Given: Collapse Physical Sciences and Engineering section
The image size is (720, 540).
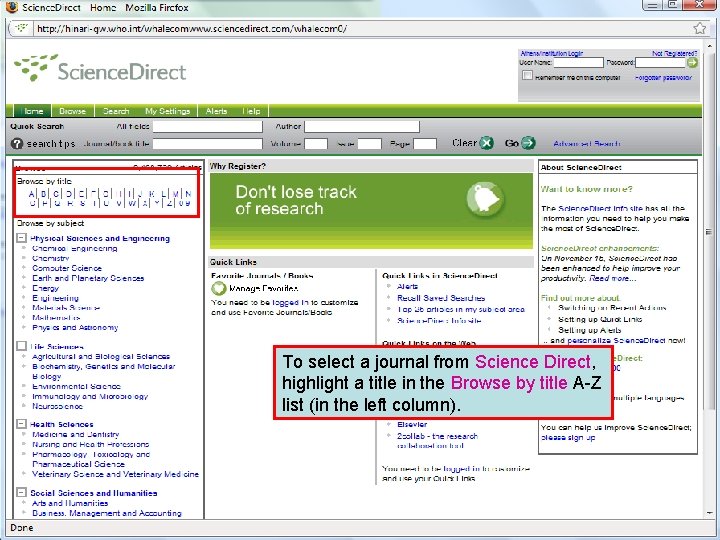Looking at the screenshot, I should 21,238.
